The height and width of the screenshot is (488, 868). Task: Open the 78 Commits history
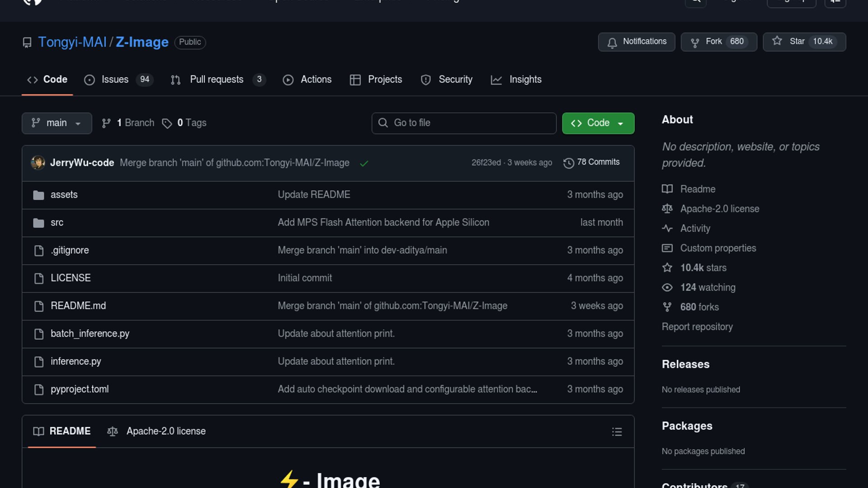click(x=592, y=162)
